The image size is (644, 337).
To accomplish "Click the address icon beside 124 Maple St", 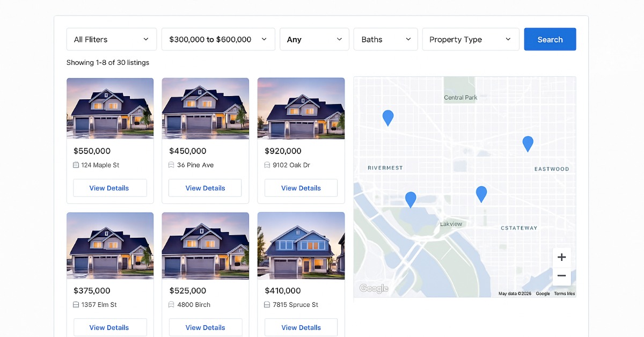I will click(x=76, y=165).
